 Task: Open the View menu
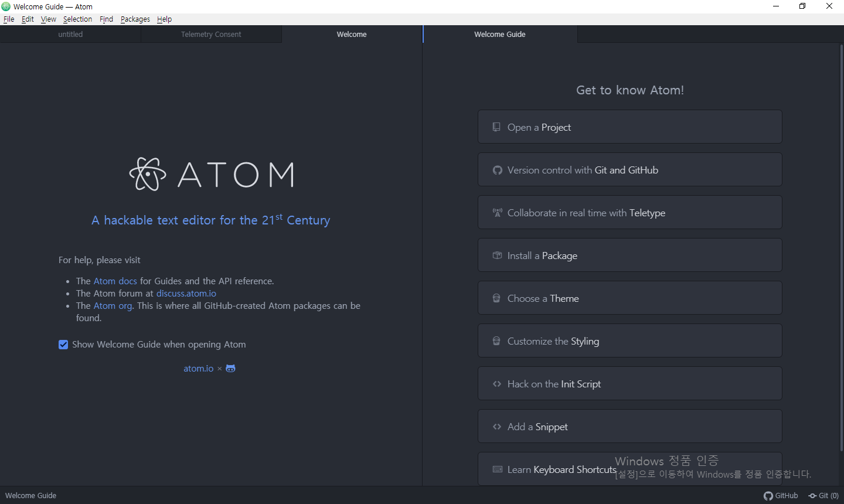tap(49, 19)
